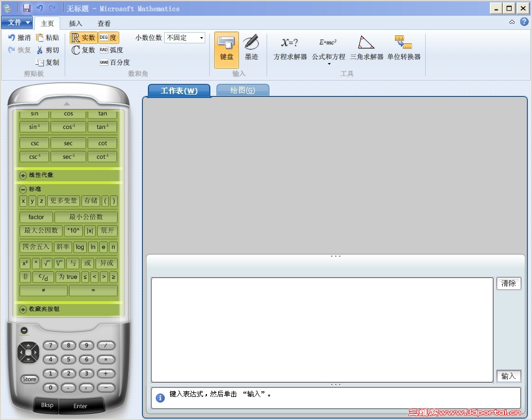Click the cot key
Viewport: 532px width, 420px height.
point(102,144)
